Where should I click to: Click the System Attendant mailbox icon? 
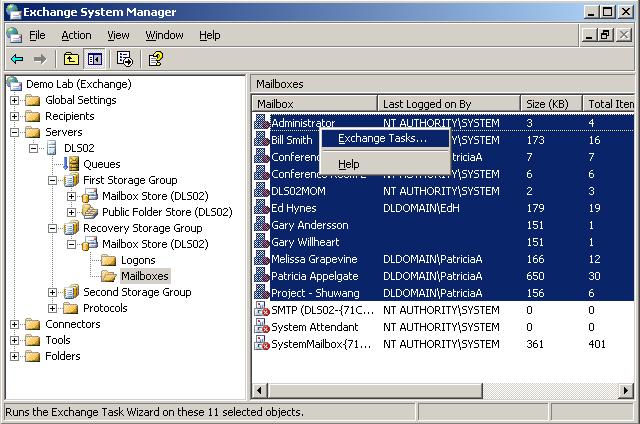click(x=262, y=326)
